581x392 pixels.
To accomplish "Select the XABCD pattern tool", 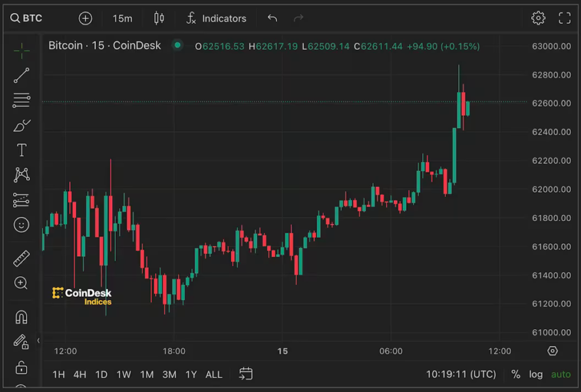I will (x=22, y=175).
